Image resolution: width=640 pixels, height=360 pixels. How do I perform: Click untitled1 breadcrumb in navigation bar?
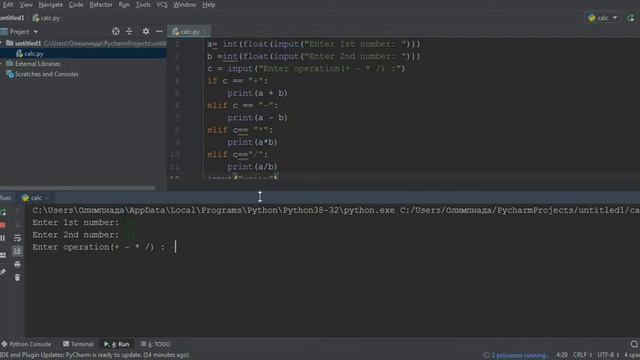point(12,18)
